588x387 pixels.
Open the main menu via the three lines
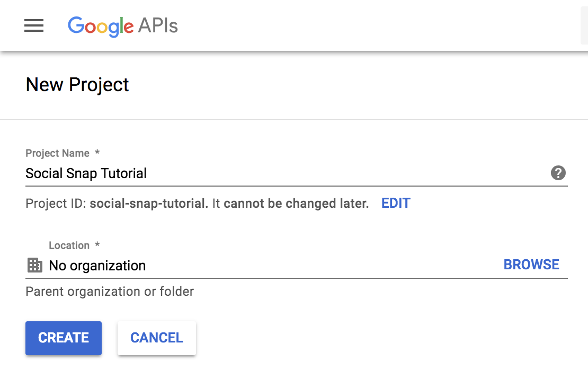click(34, 25)
